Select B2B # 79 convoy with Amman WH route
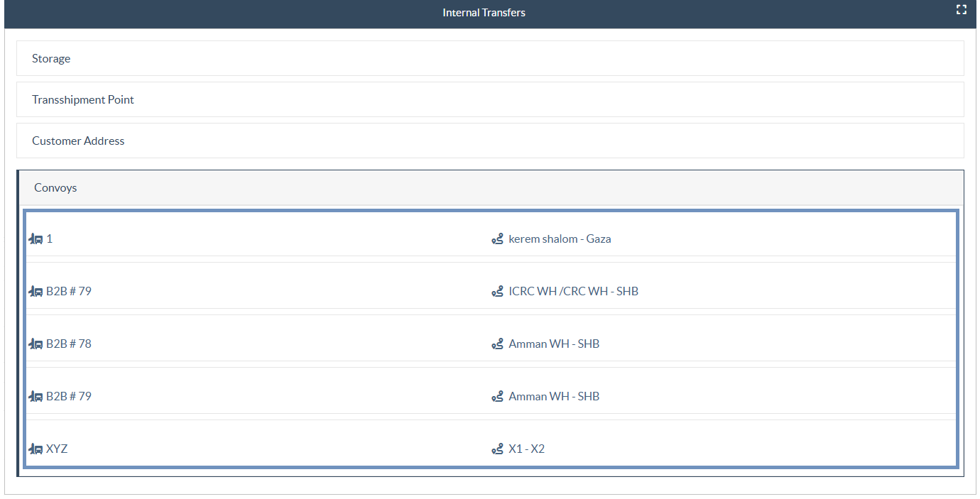 coord(69,397)
